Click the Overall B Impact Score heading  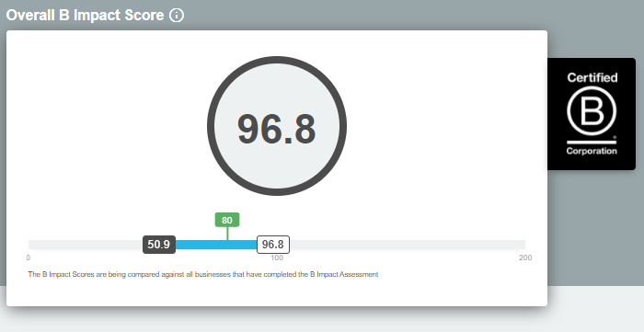point(85,16)
